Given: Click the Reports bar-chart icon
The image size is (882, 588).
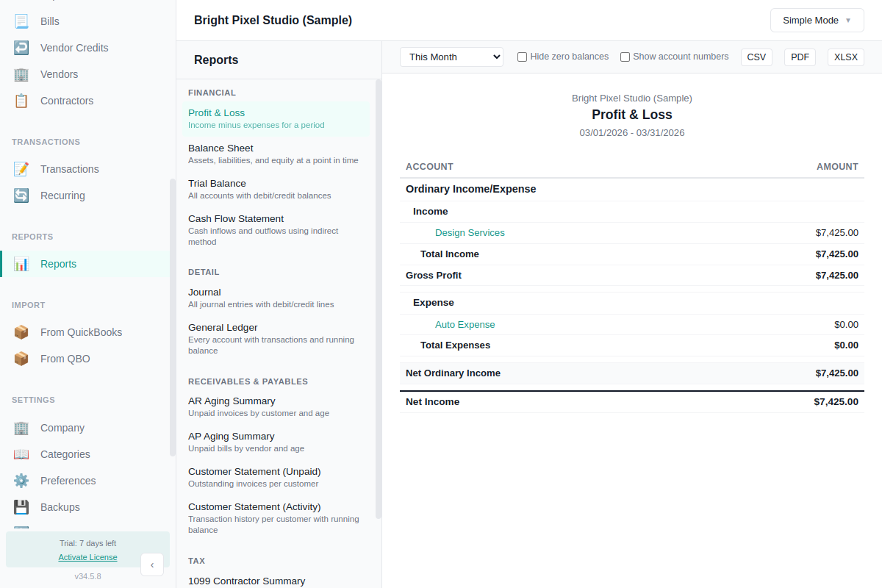Looking at the screenshot, I should 21,263.
